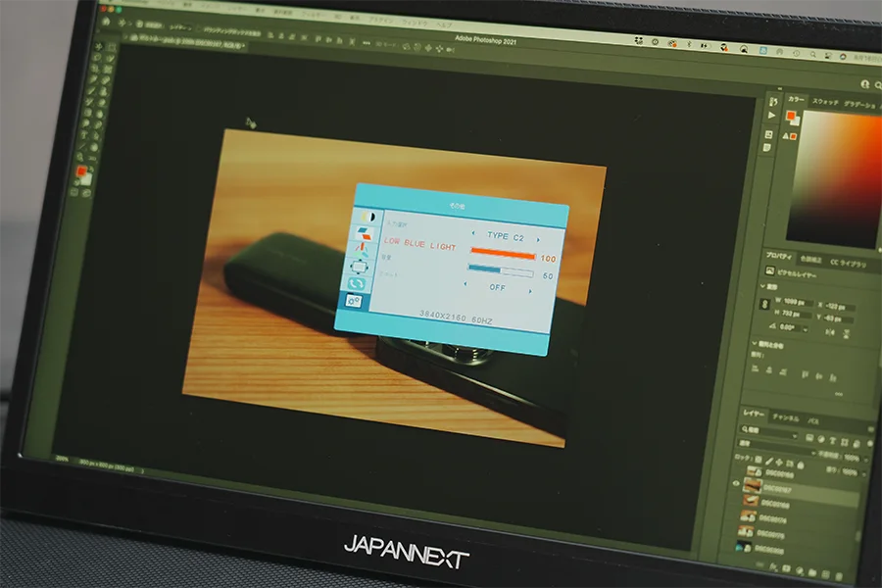Open the ヘルプ menu in the menu bar

[444, 24]
